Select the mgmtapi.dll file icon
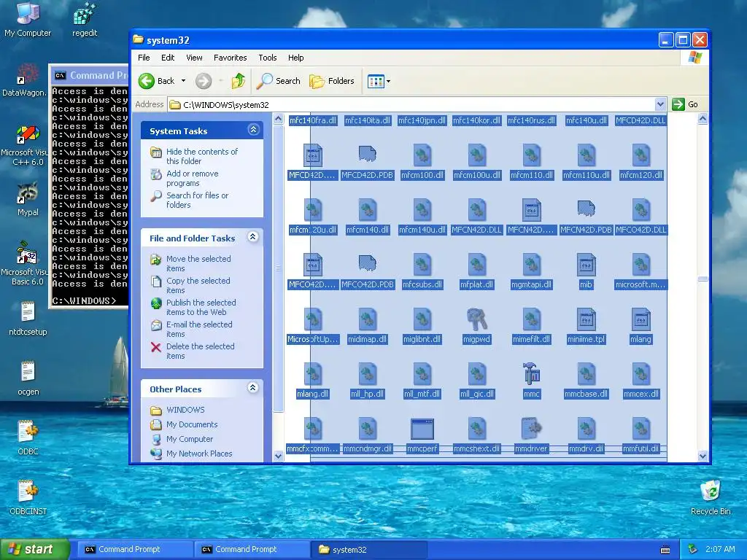 532,264
